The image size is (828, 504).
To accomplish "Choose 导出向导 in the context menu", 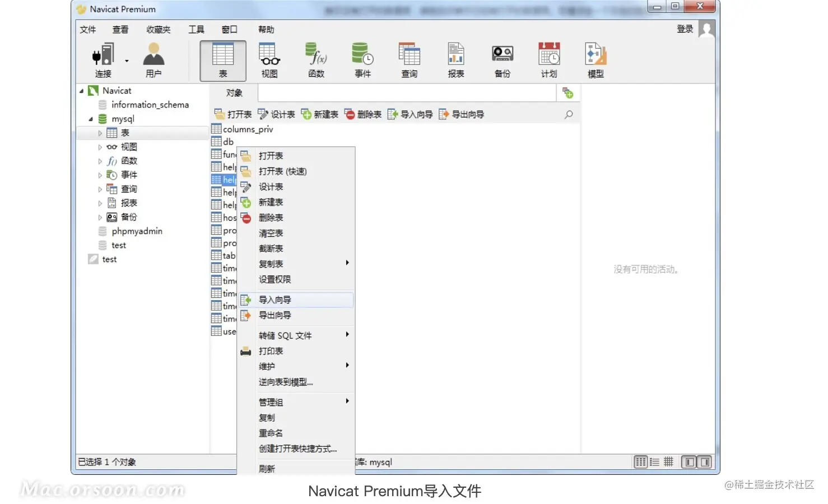I will [296, 316].
